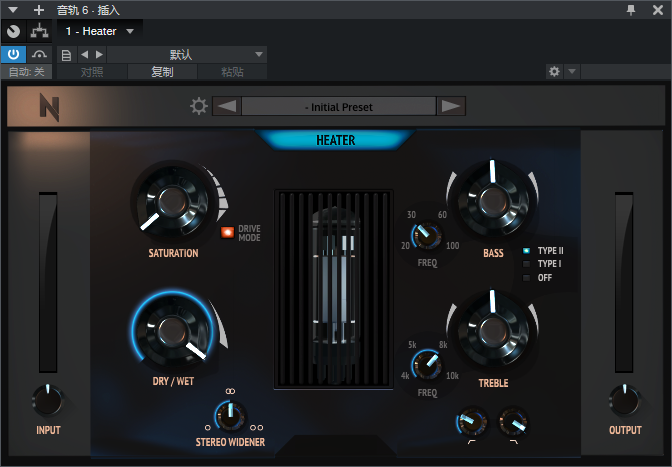This screenshot has width=672, height=467.
Task: Go to previous Heater preset
Action: pos(227,106)
